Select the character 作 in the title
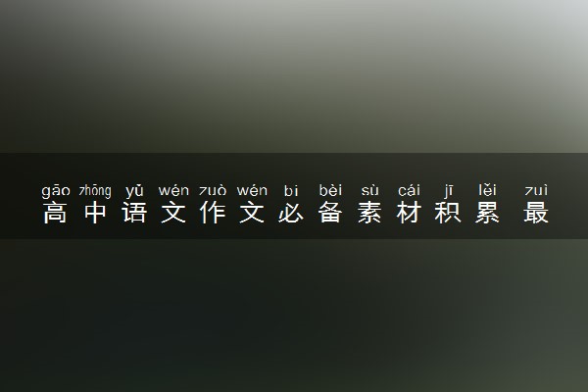Viewport: 588px width, 392px height. (213, 213)
